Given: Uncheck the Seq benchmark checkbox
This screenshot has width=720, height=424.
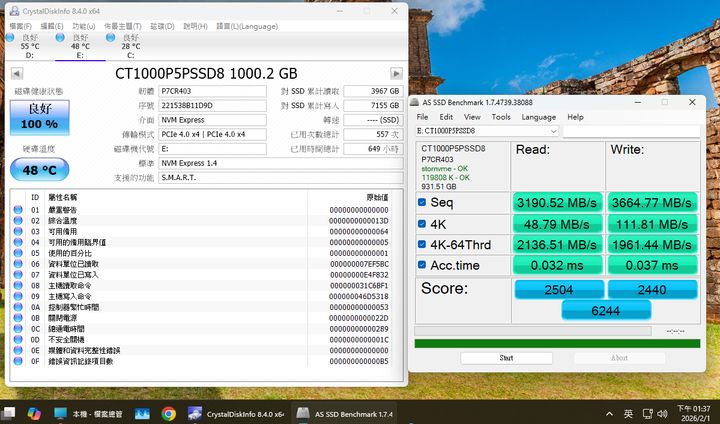Looking at the screenshot, I should (x=423, y=203).
